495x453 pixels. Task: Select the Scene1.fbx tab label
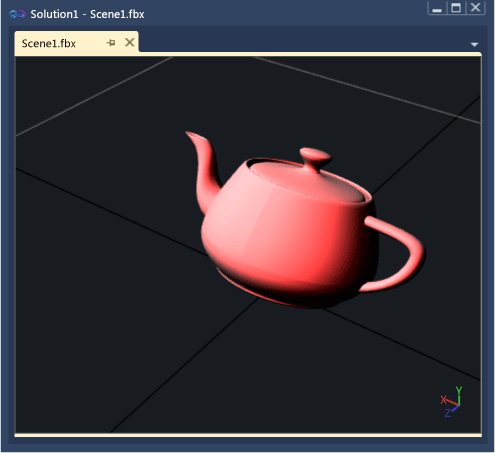tap(49, 43)
